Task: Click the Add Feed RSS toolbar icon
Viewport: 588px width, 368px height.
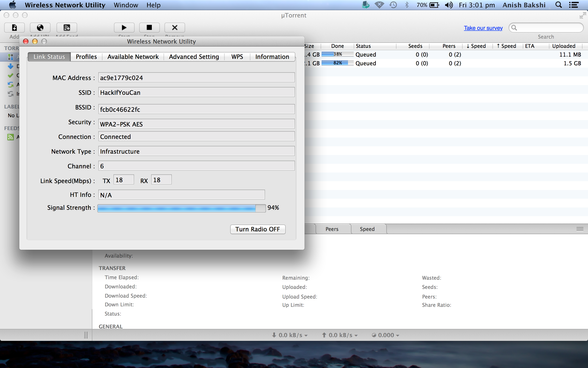Action: coord(67,28)
